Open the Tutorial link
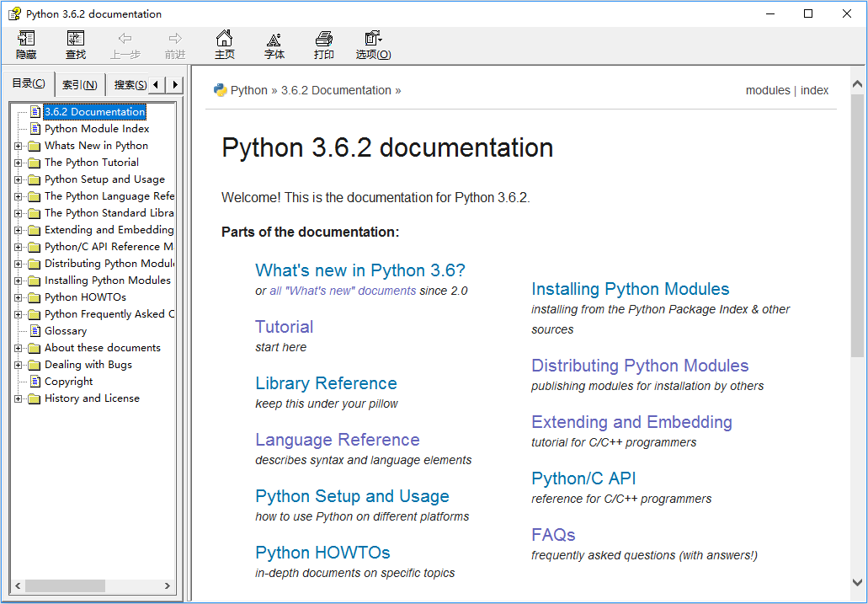The image size is (868, 604). (284, 327)
